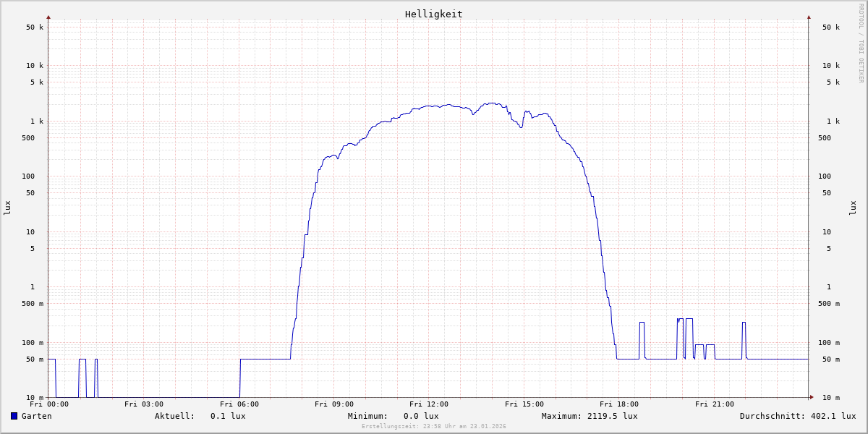Click the blue Garten legend color swatch
868x434 pixels.
[14, 416]
